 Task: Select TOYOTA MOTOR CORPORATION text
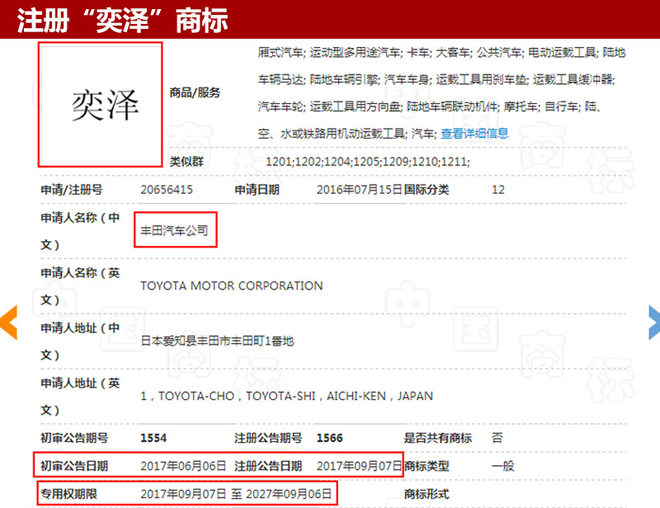click(232, 286)
